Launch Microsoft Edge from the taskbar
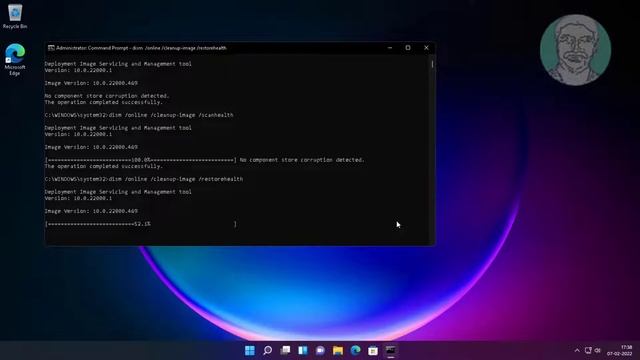The height and width of the screenshot is (360, 640). pyautogui.click(x=356, y=350)
